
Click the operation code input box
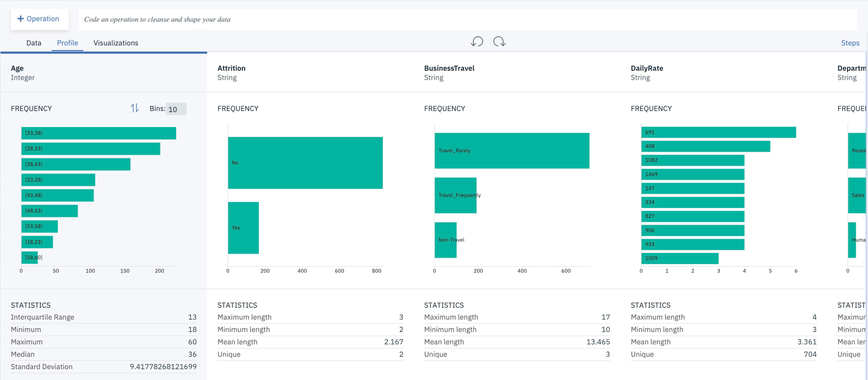click(x=467, y=19)
